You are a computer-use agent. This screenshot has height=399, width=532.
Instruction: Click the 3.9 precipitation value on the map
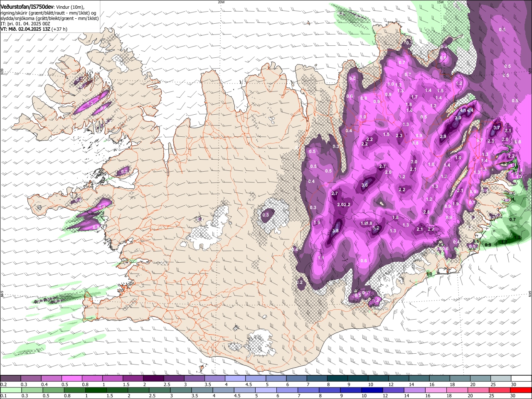[x=458, y=118]
